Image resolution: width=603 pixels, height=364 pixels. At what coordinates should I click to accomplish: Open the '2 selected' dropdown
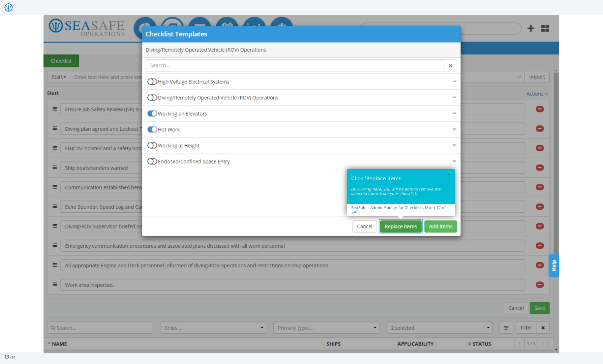[439, 328]
